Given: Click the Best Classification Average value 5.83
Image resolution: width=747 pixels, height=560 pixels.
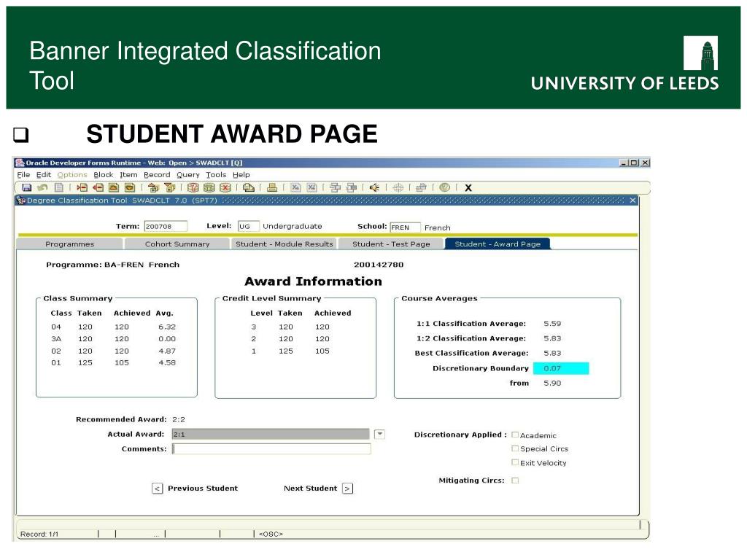Looking at the screenshot, I should click(553, 354).
